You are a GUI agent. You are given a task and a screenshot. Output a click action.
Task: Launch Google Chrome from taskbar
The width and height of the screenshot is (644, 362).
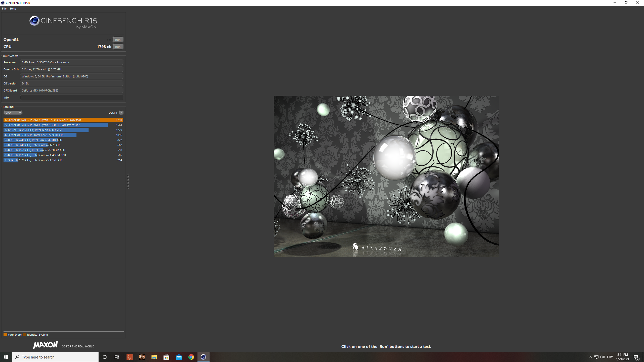pyautogui.click(x=191, y=357)
